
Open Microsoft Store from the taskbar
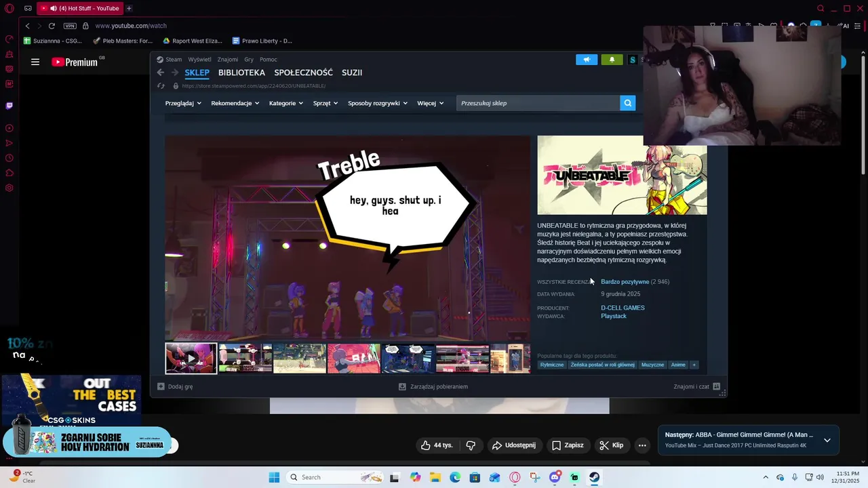(475, 477)
